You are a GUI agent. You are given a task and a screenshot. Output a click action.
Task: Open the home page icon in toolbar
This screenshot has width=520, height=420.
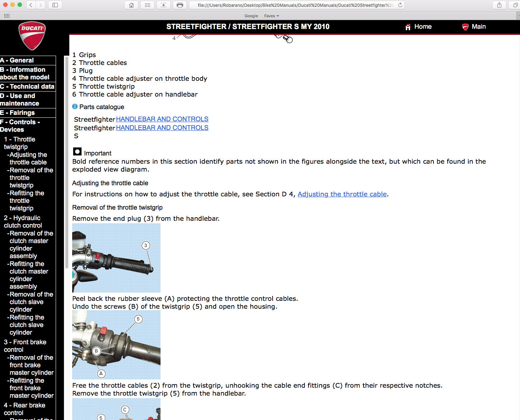(131, 5)
